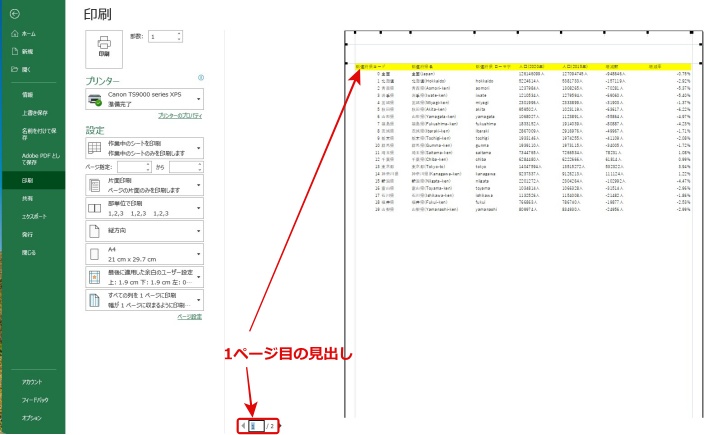Image resolution: width=720 pixels, height=435 pixels.
Task: Click the Canon printer status icon
Action: pyautogui.click(x=95, y=100)
